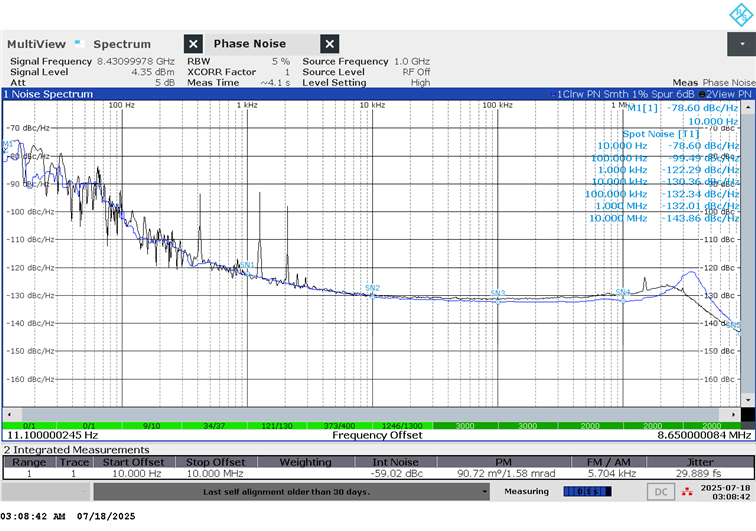
Task: Close the Phase Noise tab
Action: (330, 44)
